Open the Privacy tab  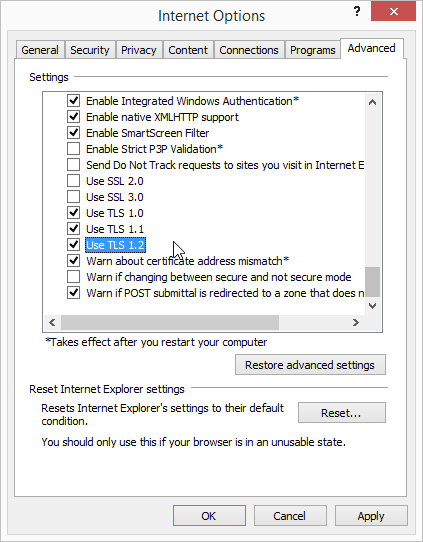click(139, 50)
